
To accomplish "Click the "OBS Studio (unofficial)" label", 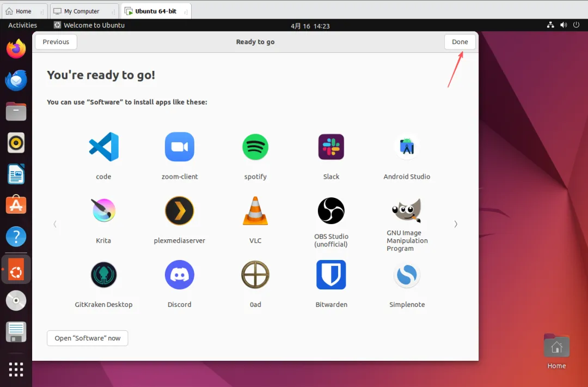I will point(331,240).
